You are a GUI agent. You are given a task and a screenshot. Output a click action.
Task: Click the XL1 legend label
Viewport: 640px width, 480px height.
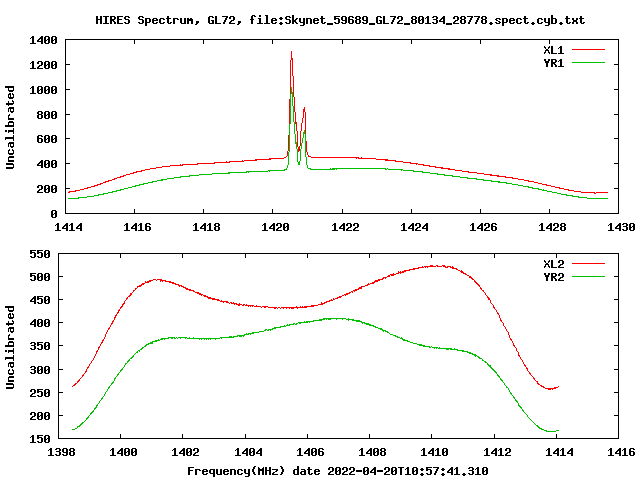(x=553, y=50)
